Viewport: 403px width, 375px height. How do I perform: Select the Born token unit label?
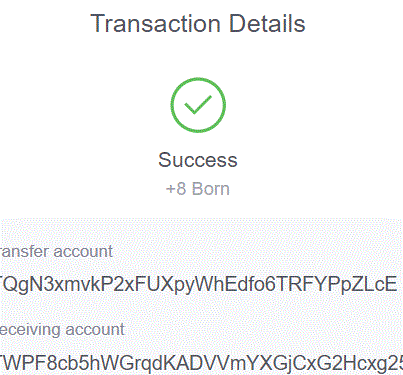click(x=211, y=189)
